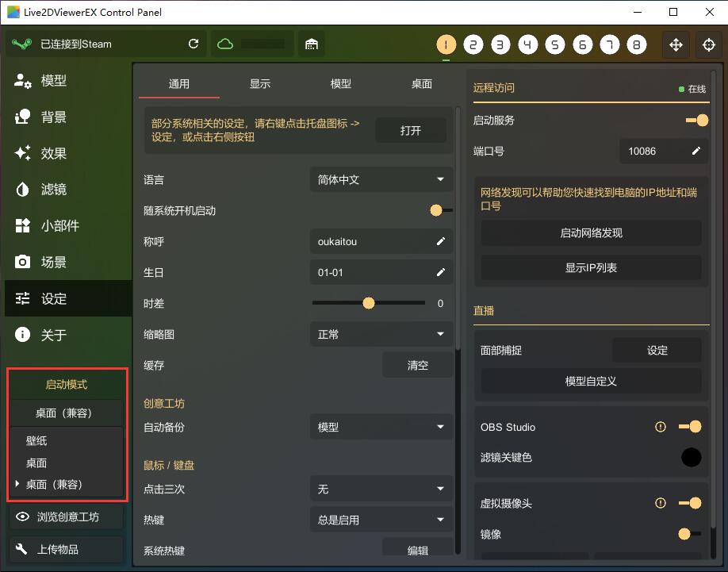Toggle the 镜像 mirror switch

[690, 534]
